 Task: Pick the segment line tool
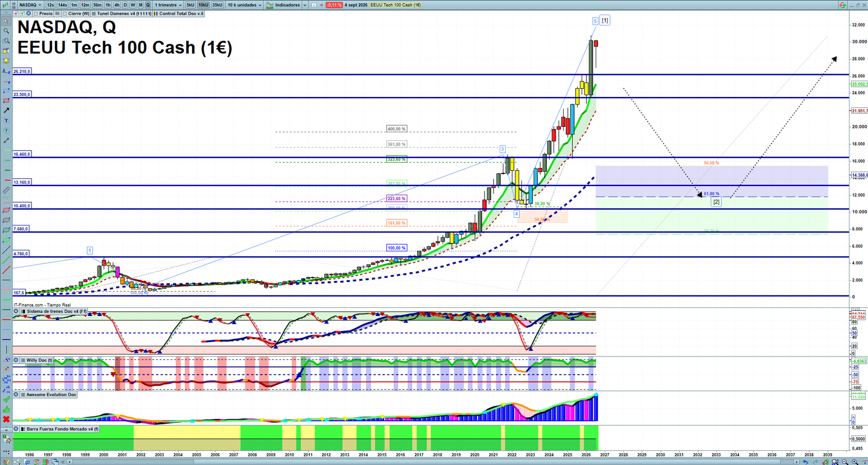pos(6,140)
